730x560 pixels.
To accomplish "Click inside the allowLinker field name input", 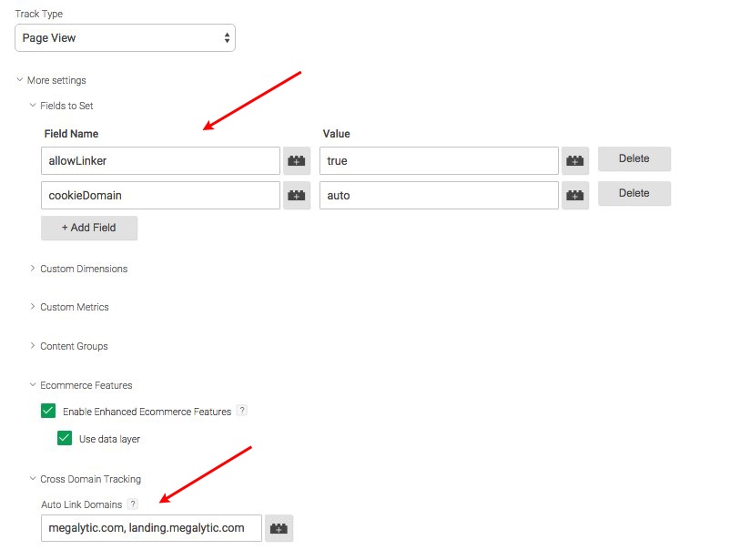I will pos(159,160).
